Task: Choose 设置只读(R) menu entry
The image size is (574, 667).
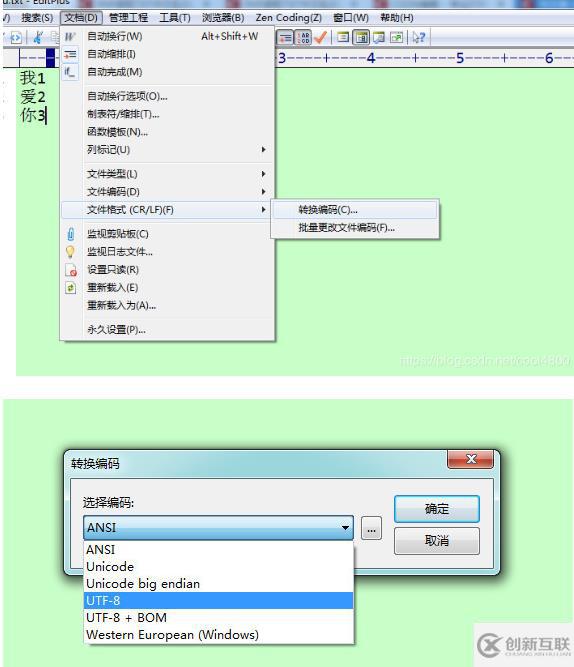Action: click(168, 270)
